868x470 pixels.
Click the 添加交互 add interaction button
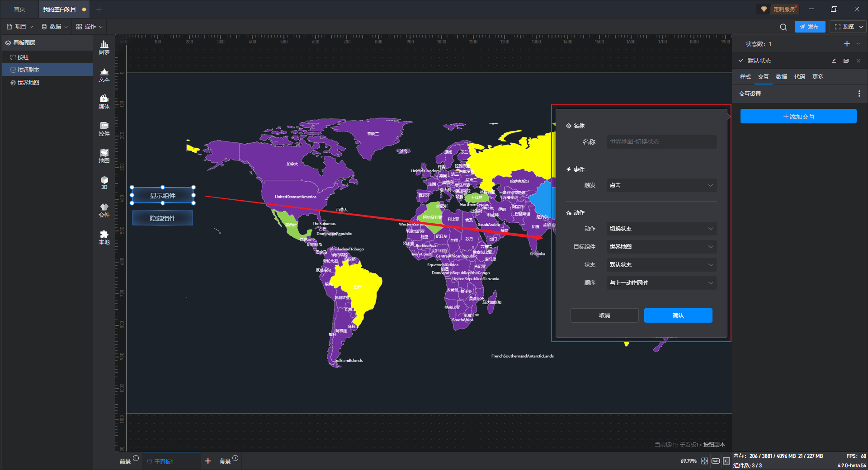[798, 117]
